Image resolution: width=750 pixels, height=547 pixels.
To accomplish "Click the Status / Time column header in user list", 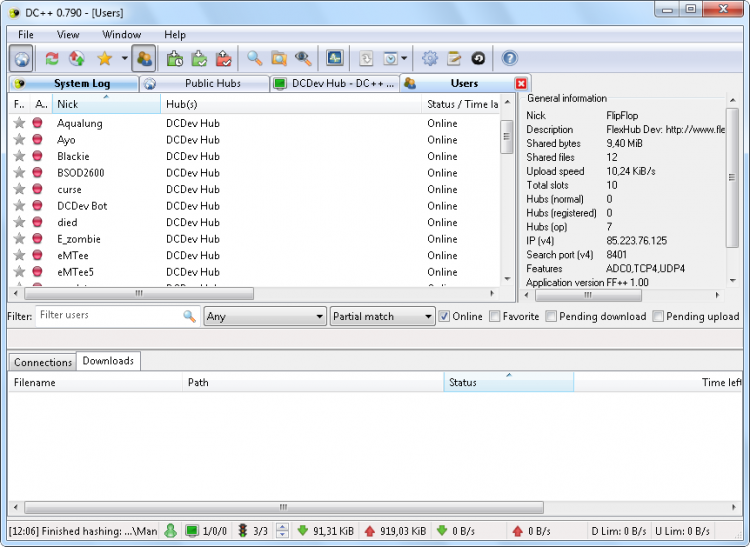I will coord(462,104).
